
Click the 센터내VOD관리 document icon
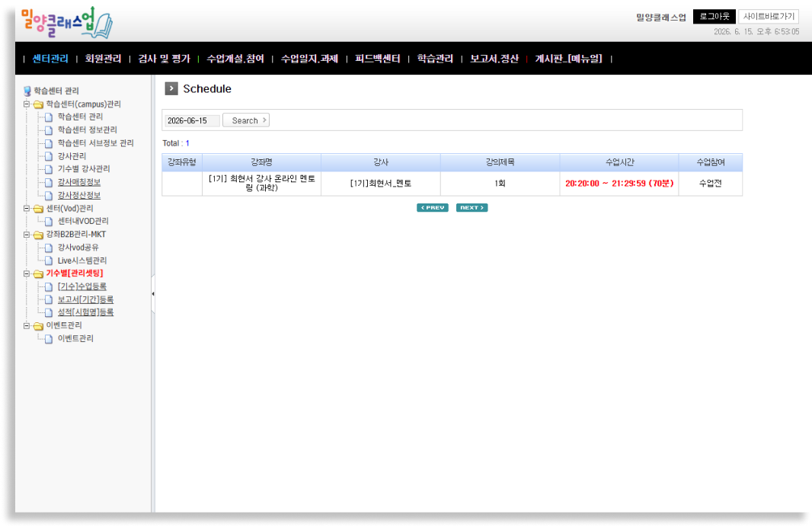coord(49,221)
